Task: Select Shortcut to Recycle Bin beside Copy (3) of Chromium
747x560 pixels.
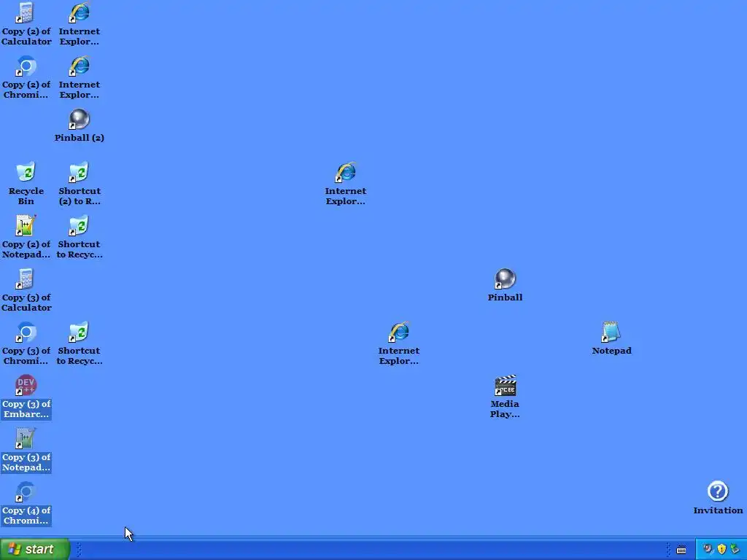Action: click(x=79, y=344)
